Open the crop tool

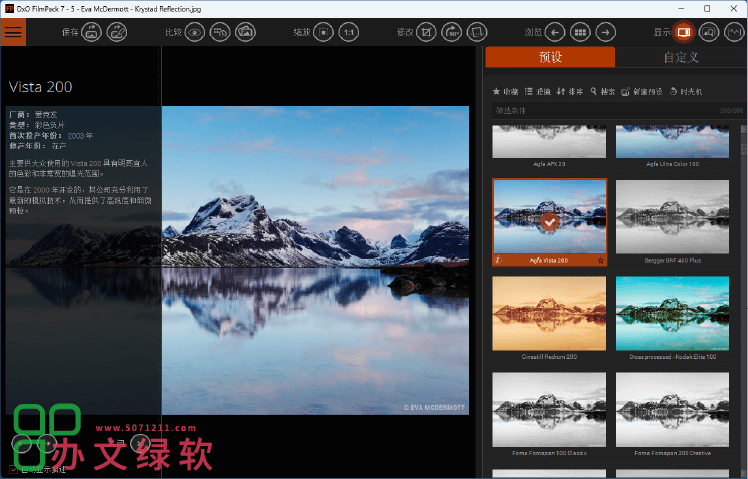426,32
